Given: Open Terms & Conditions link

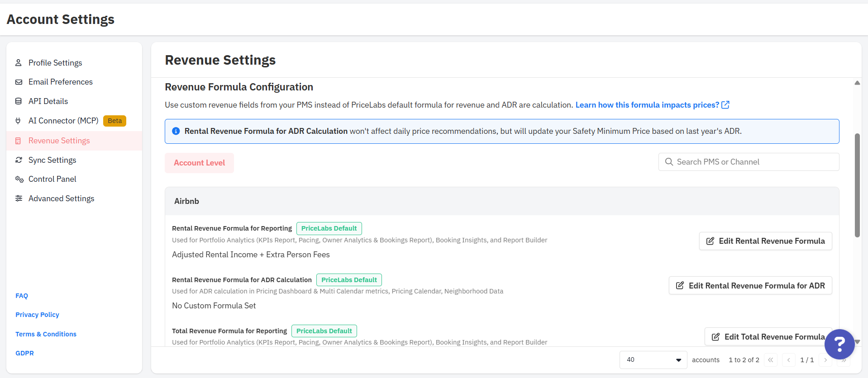Looking at the screenshot, I should pos(46,334).
